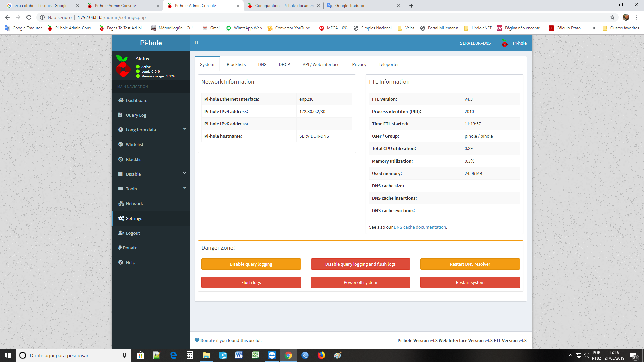Open the Windows Start menu

tap(8, 355)
